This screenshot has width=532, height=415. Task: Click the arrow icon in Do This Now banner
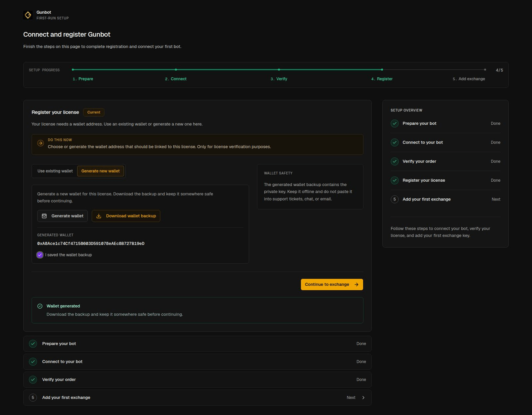(x=40, y=143)
